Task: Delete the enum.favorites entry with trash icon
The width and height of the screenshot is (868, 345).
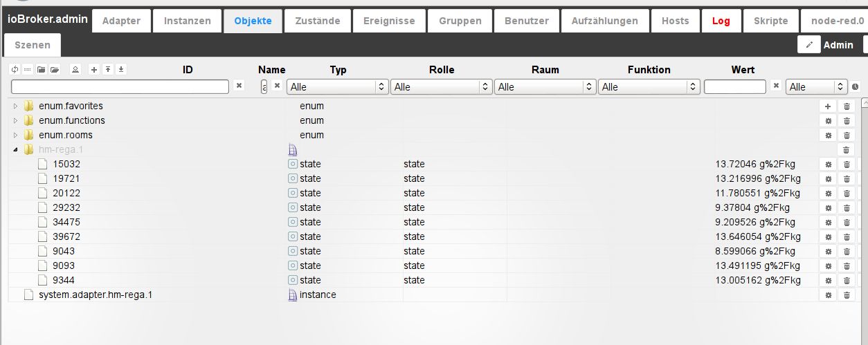Action: (x=846, y=106)
